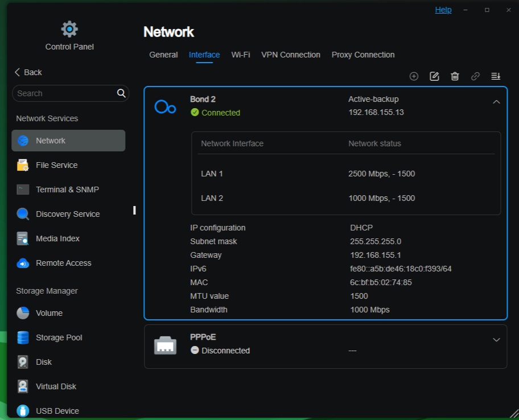Click the Bond 2 interface icon
This screenshot has width=519, height=420.
coord(165,107)
